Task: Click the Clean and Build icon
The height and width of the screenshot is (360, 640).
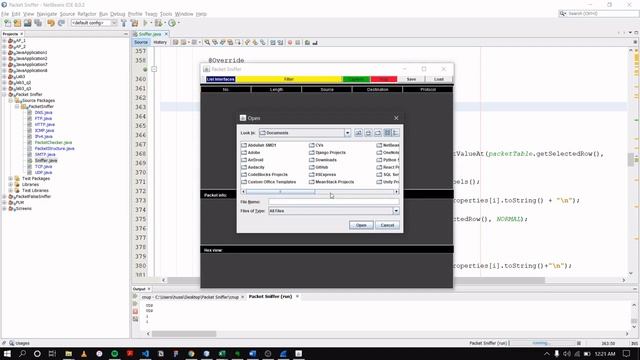Action: point(134,23)
